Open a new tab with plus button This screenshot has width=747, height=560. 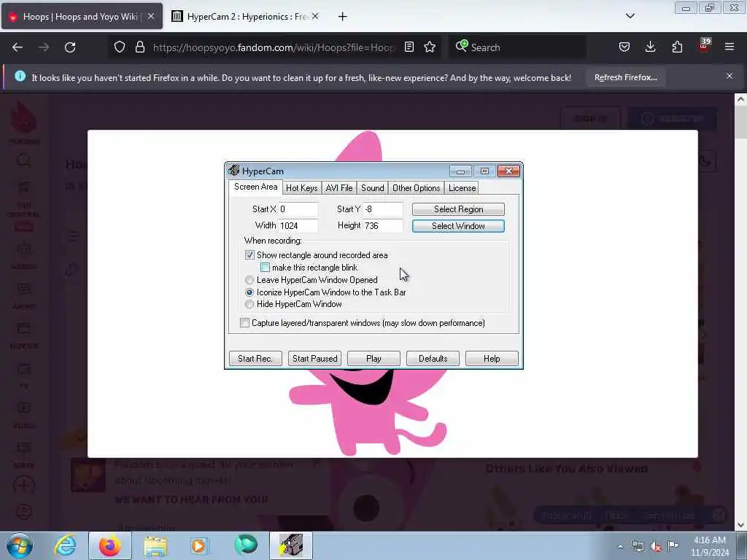342,17
